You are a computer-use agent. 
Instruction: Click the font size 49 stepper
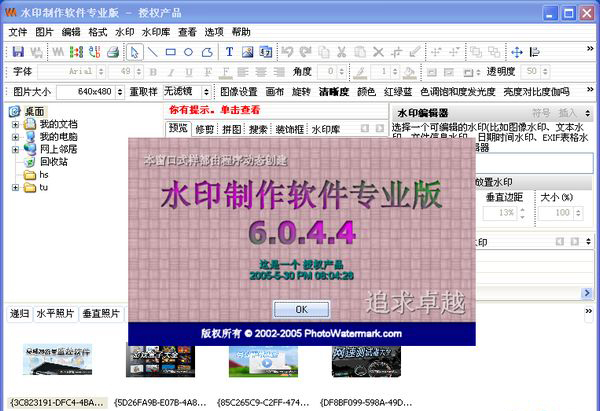(x=139, y=72)
